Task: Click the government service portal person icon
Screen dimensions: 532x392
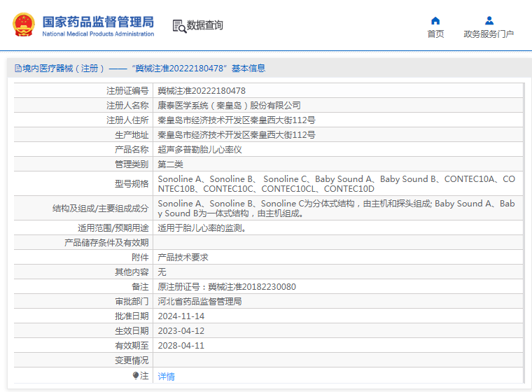Action: [x=489, y=21]
